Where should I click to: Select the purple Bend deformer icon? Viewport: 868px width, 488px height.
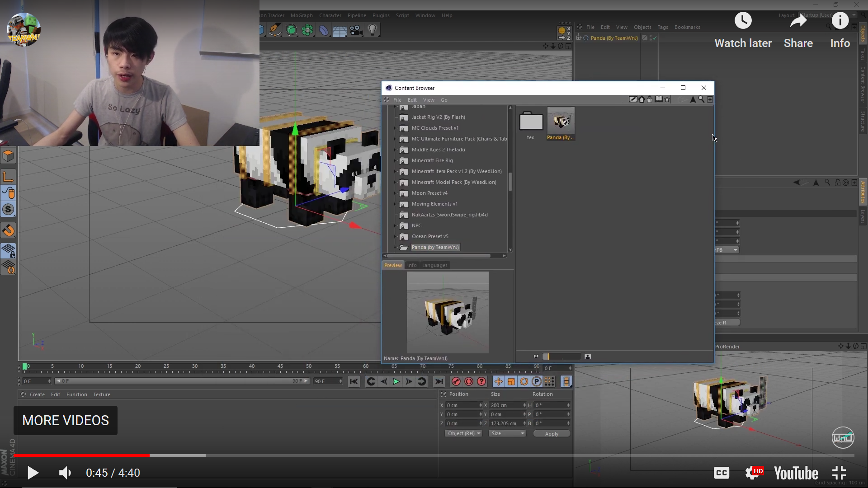(324, 30)
